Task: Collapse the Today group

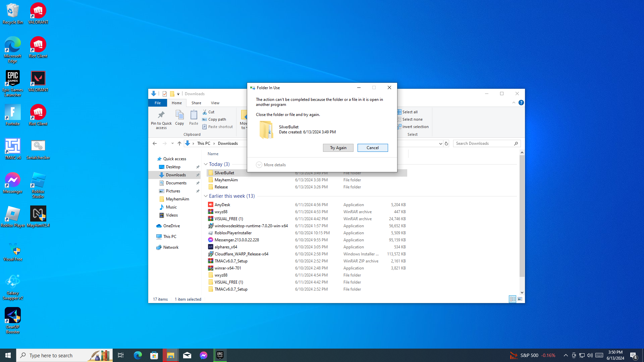Action: [206, 164]
